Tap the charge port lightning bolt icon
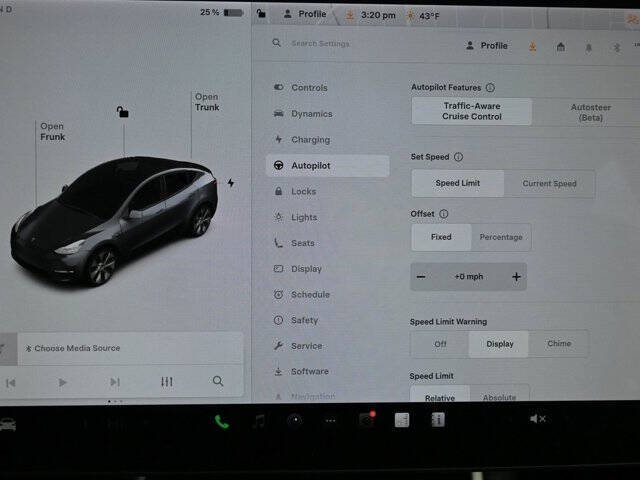Image resolution: width=640 pixels, height=480 pixels. click(x=231, y=182)
